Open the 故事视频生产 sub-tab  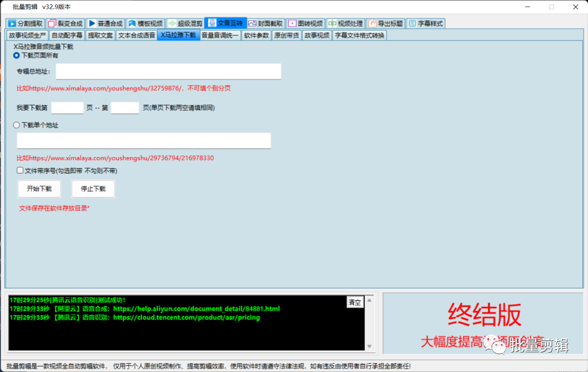(x=27, y=35)
